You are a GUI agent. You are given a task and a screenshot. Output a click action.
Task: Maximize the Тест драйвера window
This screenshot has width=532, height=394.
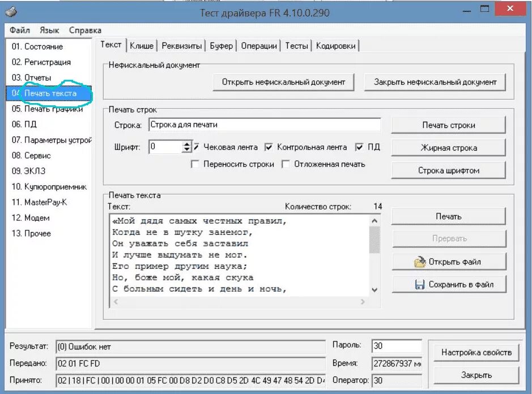pos(485,9)
